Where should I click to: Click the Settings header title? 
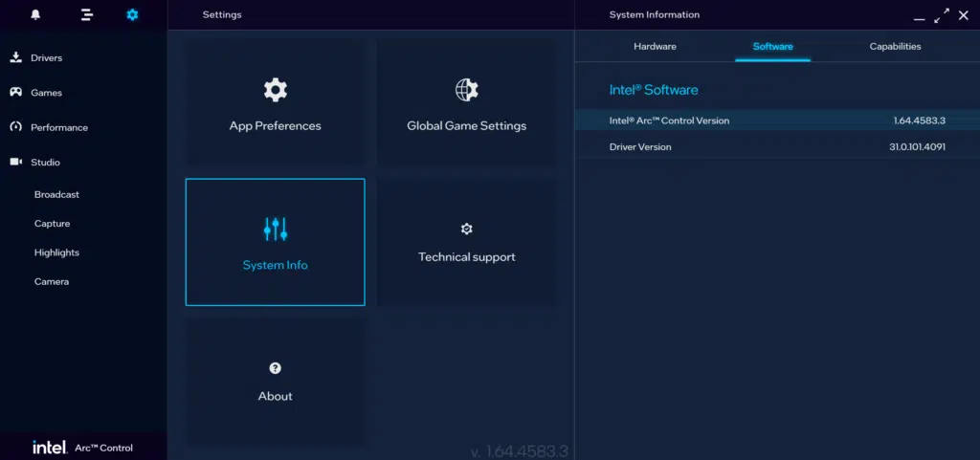tap(222, 14)
